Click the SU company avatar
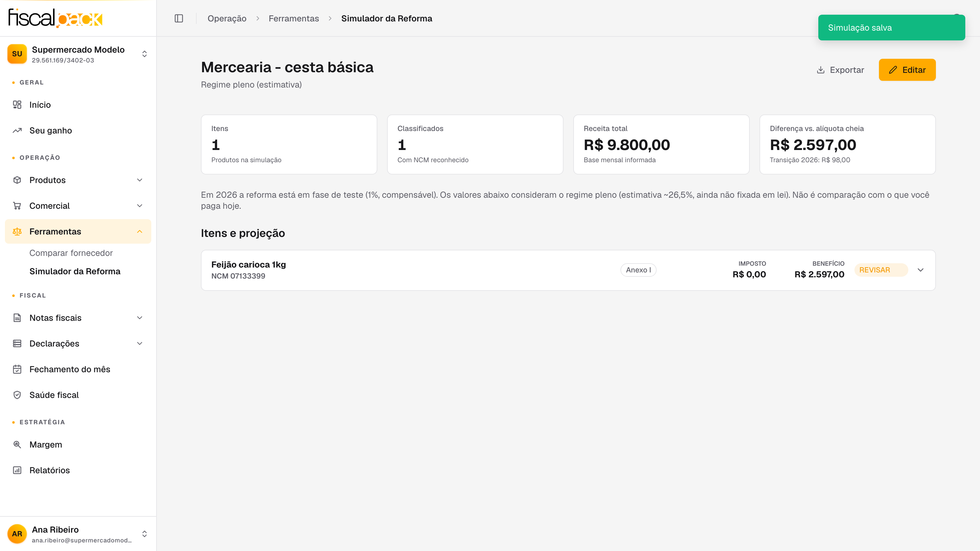Image resolution: width=980 pixels, height=551 pixels. click(17, 54)
